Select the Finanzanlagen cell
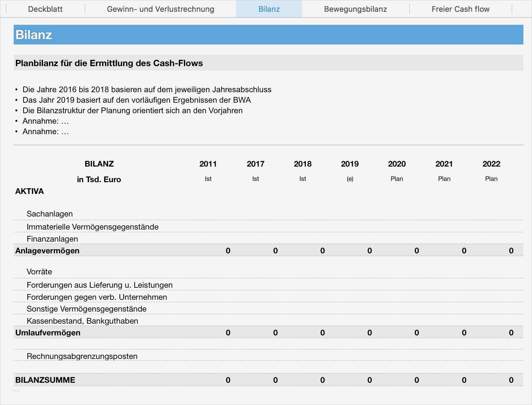The image size is (532, 405). pyautogui.click(x=52, y=239)
